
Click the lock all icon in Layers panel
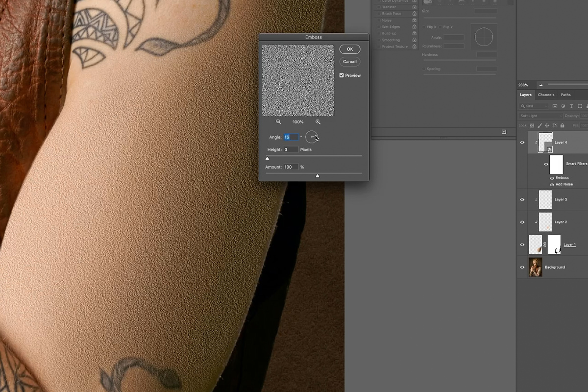tap(563, 125)
